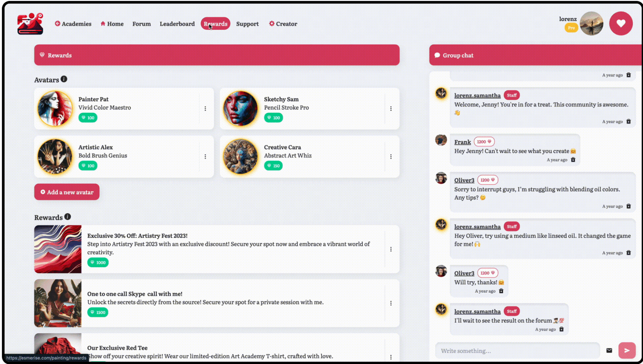
Task: Delete the 'I'll wait to see' message
Action: [x=562, y=329]
